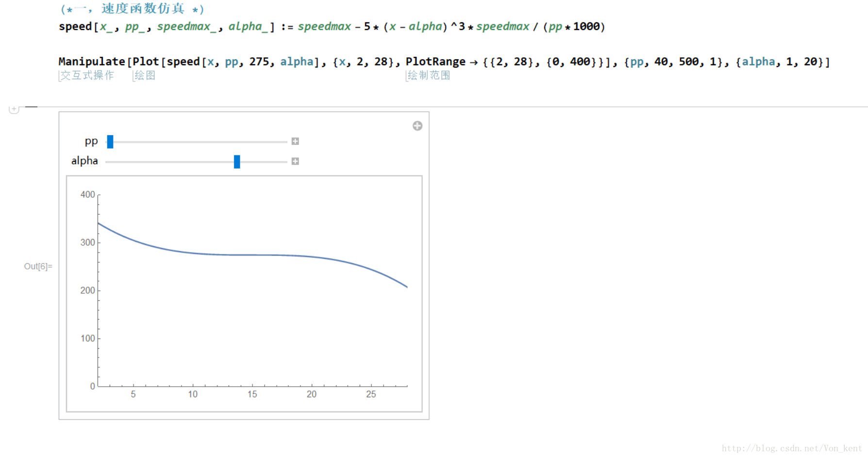This screenshot has width=868, height=458.
Task: Click the pp slider thumb
Action: pyautogui.click(x=110, y=142)
